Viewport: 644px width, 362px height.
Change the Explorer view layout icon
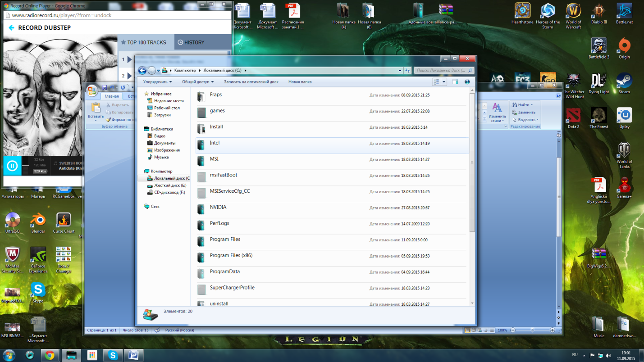pos(436,82)
